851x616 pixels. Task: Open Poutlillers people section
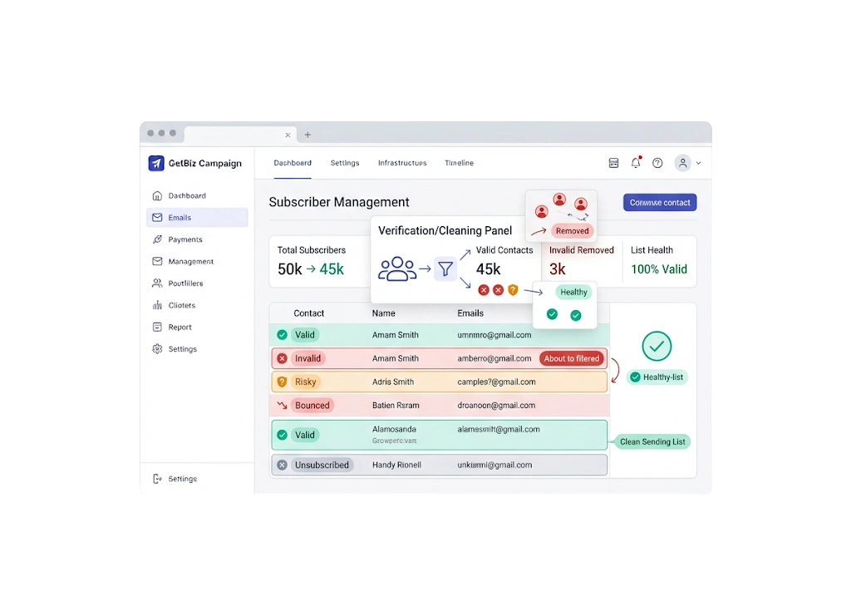178,283
